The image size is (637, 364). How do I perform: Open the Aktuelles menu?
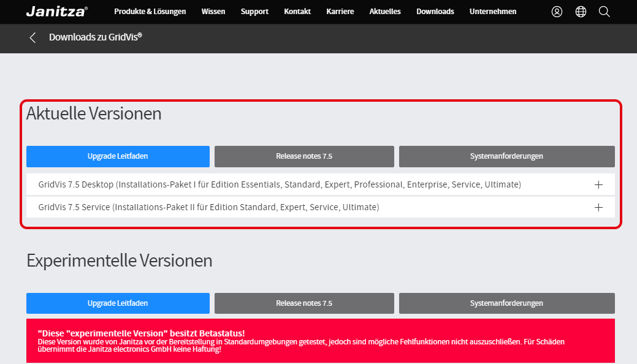coord(385,12)
